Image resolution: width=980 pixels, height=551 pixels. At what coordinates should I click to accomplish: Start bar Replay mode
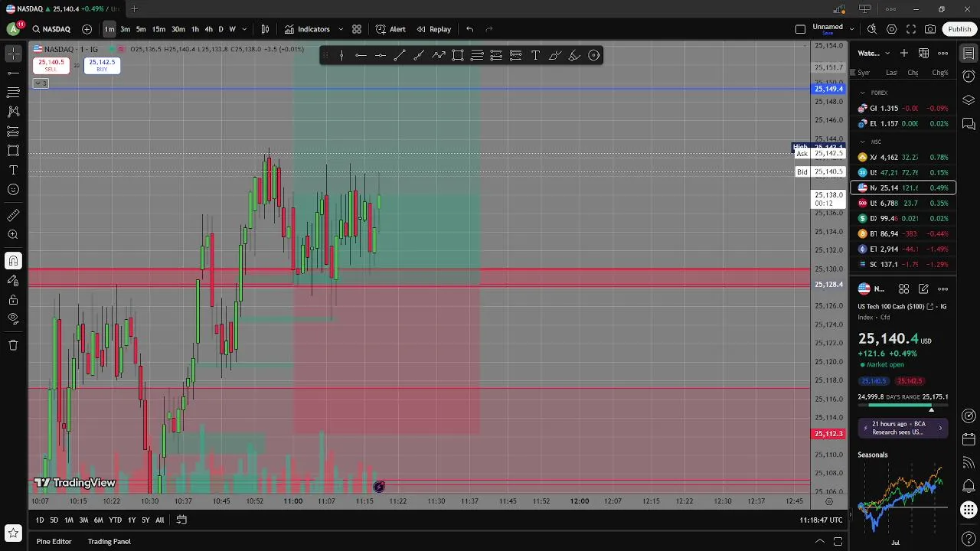click(433, 29)
